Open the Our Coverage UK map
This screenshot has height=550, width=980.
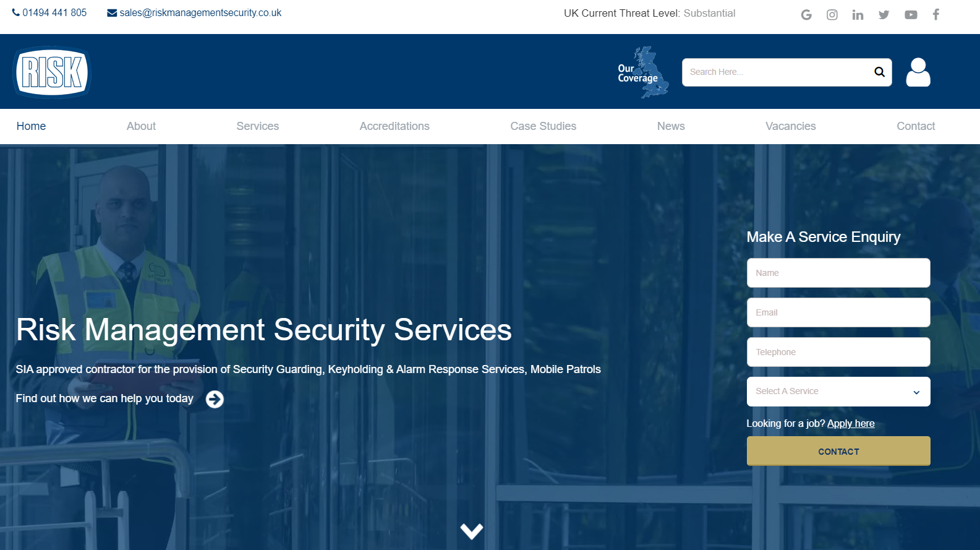click(643, 72)
